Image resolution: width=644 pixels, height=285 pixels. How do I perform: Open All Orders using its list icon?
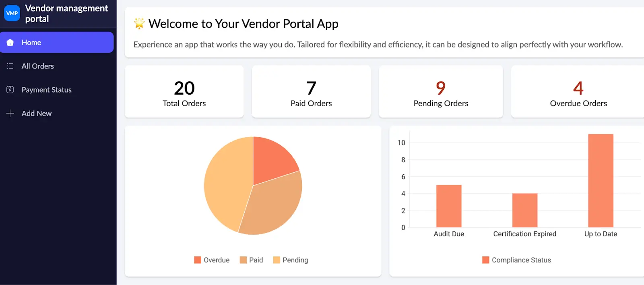click(x=10, y=66)
